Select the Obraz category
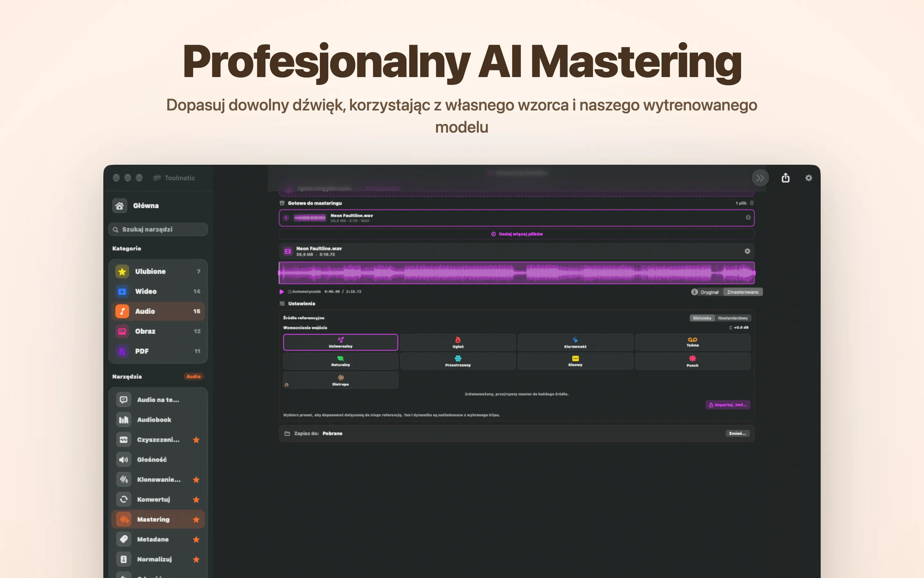The height and width of the screenshot is (578, 924). [x=158, y=331]
